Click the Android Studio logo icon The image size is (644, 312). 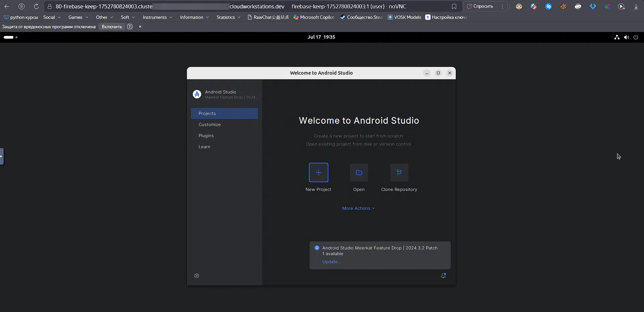(197, 94)
